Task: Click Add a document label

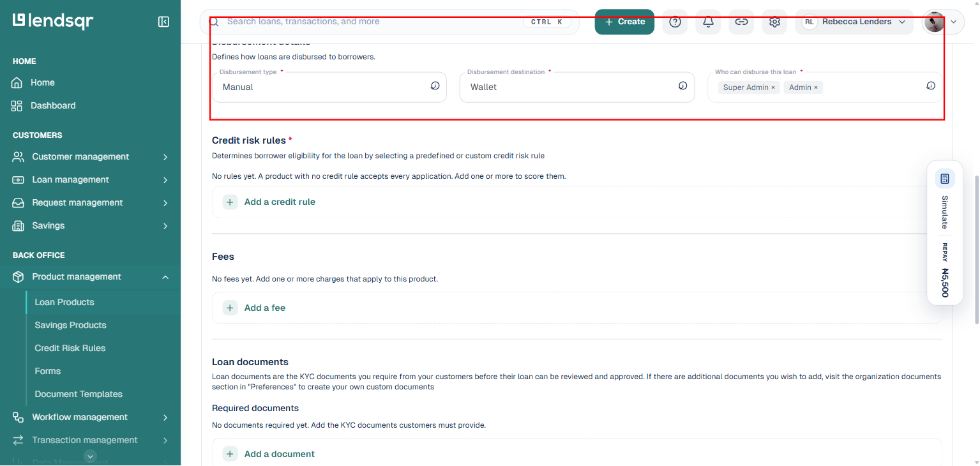Action: coord(280,454)
